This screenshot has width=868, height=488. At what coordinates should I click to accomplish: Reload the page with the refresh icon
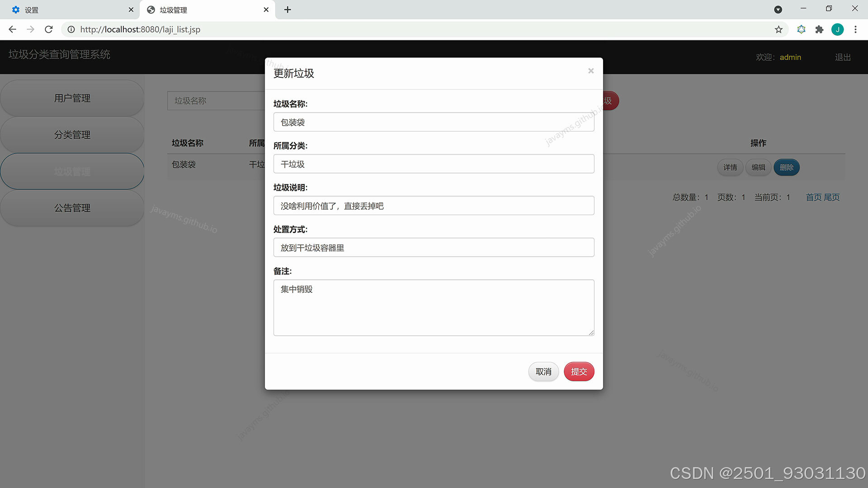49,29
